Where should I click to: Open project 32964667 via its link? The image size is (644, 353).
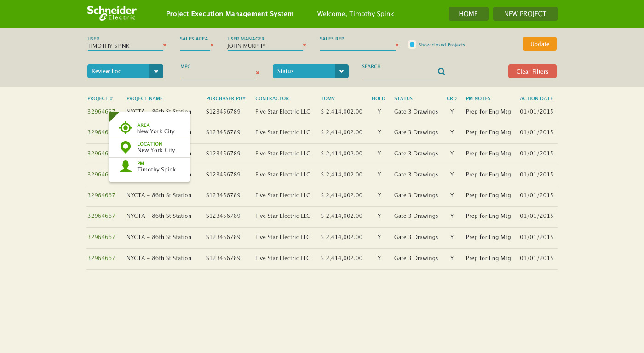click(101, 195)
